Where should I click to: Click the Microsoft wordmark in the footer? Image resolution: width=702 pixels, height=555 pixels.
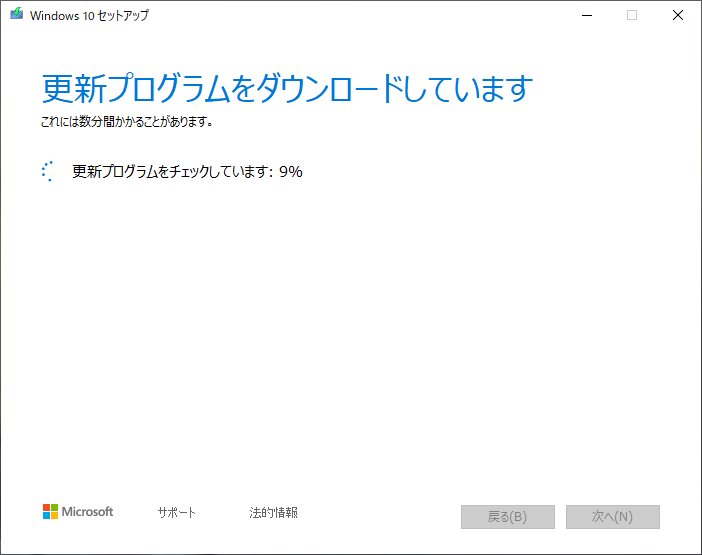(88, 512)
